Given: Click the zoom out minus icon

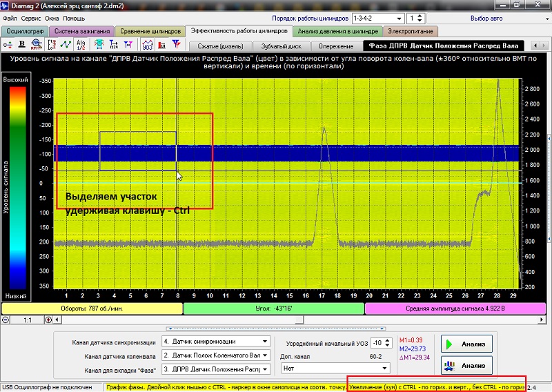Looking at the screenshot, I should (6, 320).
